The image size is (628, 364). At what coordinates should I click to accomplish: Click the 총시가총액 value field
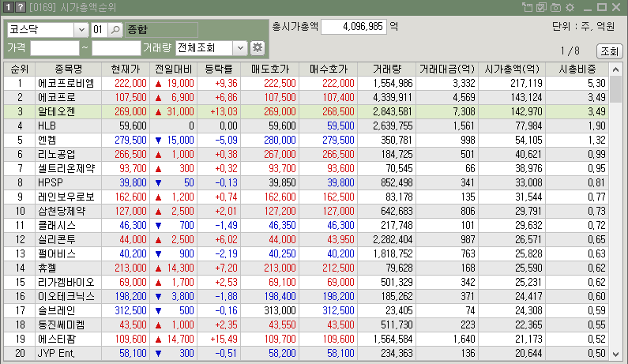point(354,27)
